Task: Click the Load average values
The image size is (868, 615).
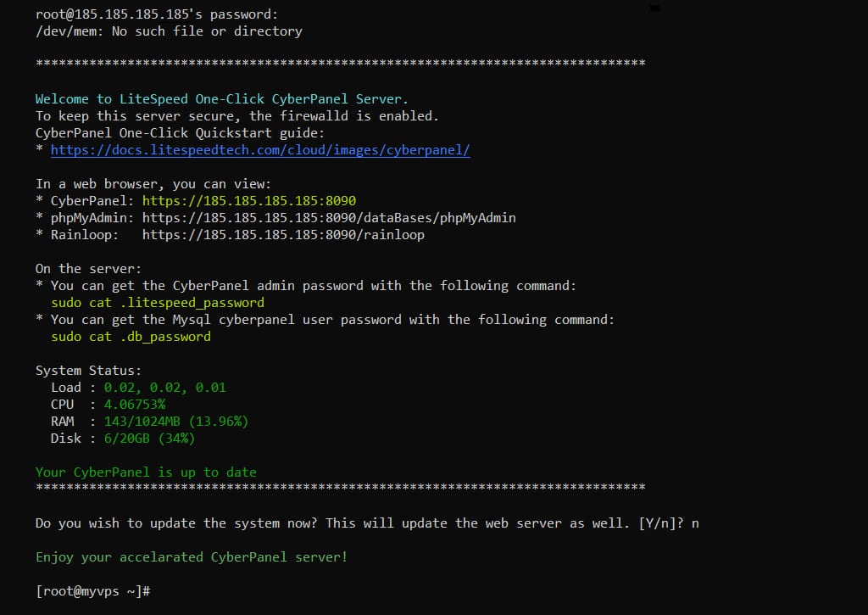Action: 164,388
